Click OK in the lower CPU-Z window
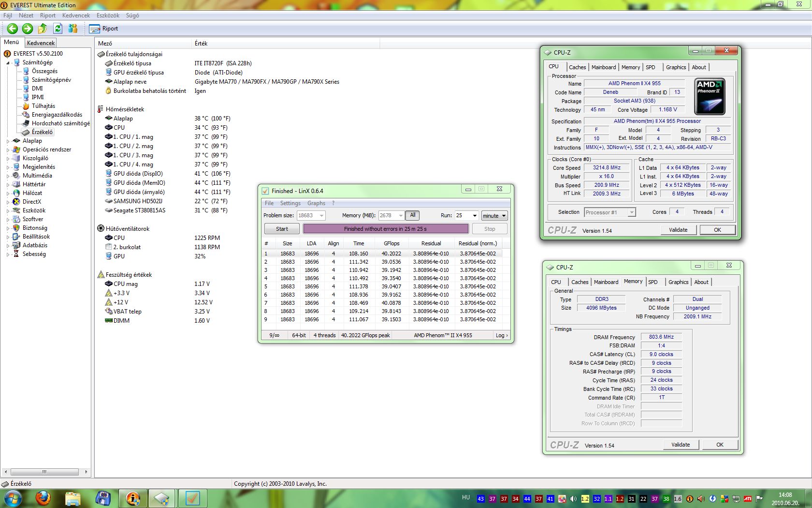812x508 pixels. click(720, 445)
